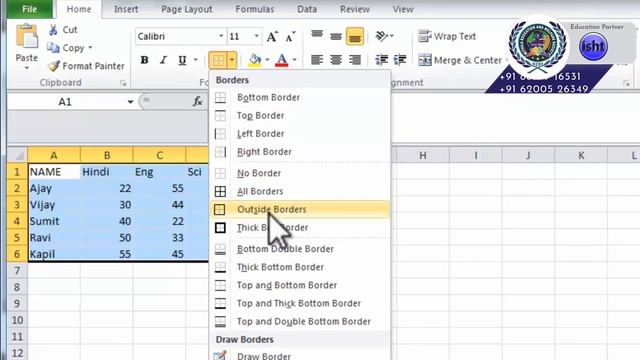Image resolution: width=640 pixels, height=360 pixels.
Task: Open the Fill Color dropdown arrow
Action: (x=267, y=60)
